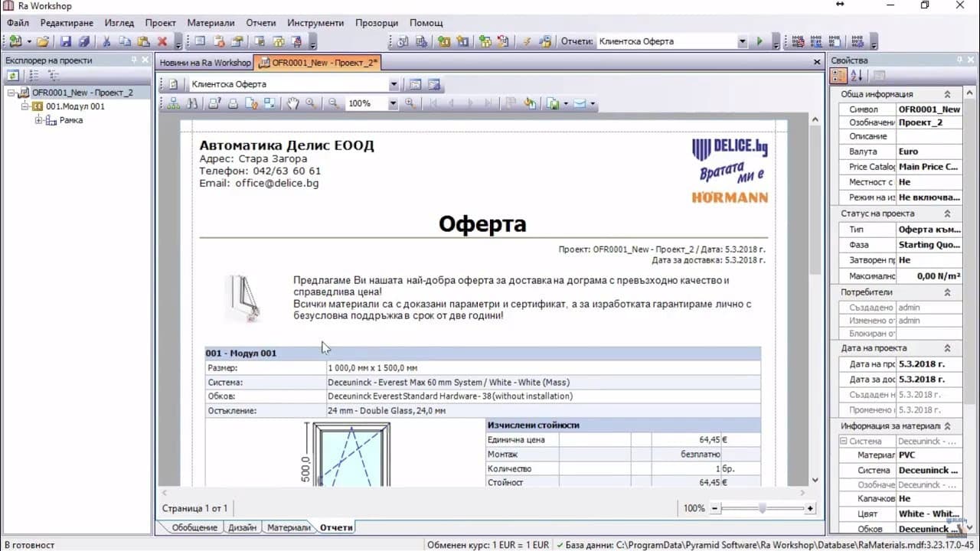The width and height of the screenshot is (980, 551).
Task: Open Клиентска Оферта report dropdown in viewer
Action: pyautogui.click(x=394, y=84)
